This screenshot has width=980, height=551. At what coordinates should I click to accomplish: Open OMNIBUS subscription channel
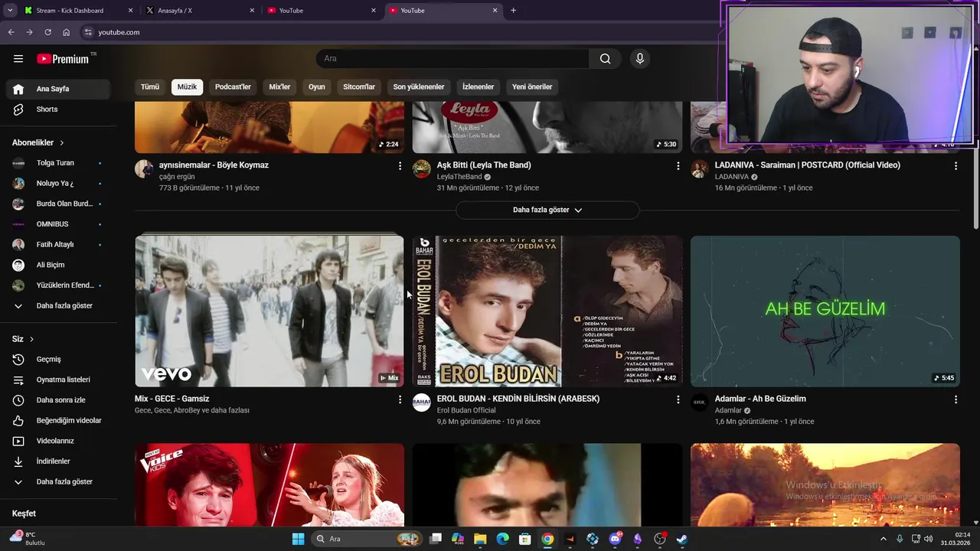58,224
